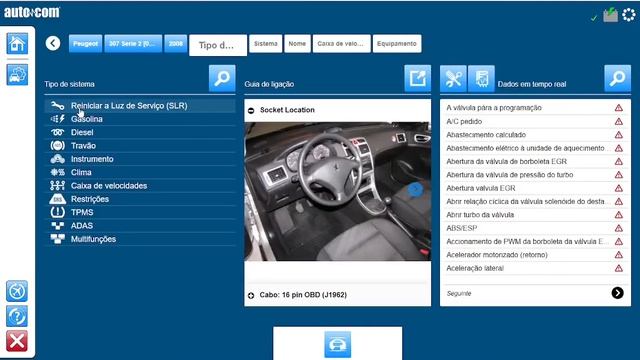Click the red X exit icon
640x360 pixels.
[17, 341]
